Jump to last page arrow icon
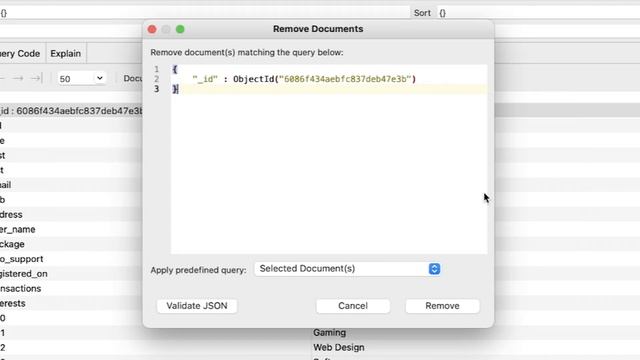Viewport: 640px width, 360px height. (36, 78)
